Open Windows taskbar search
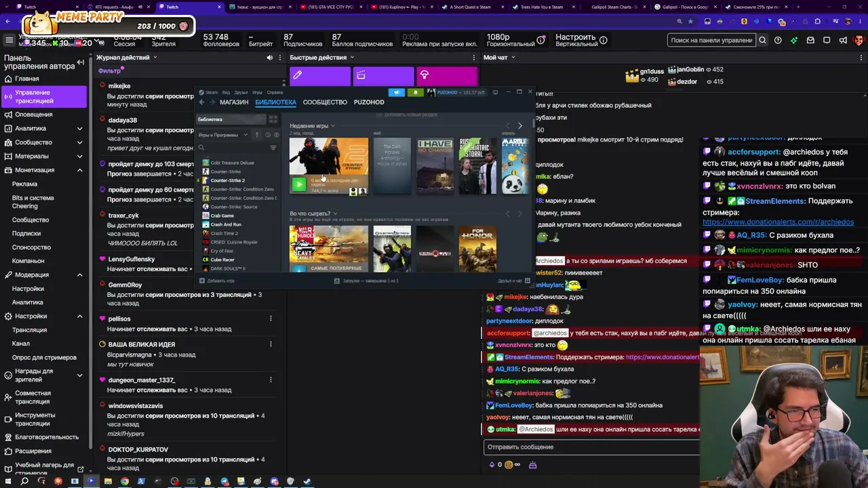 coord(24,481)
